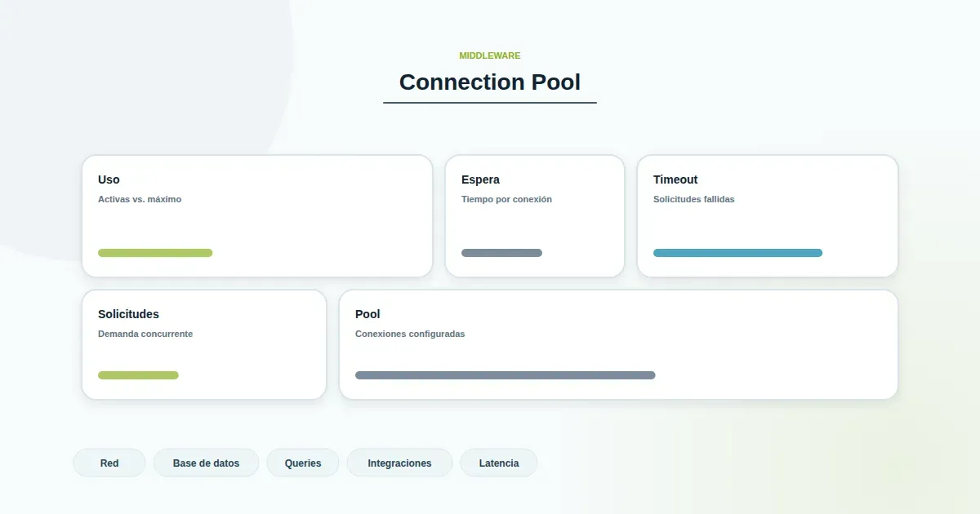Click the text 'Demanda concurrente'
The width and height of the screenshot is (980, 514).
(145, 334)
